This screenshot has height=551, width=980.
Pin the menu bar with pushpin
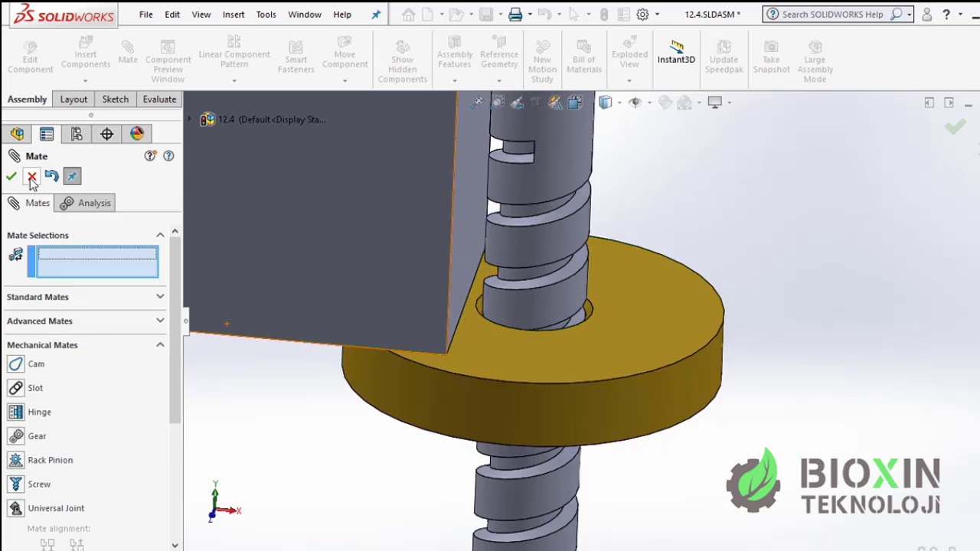point(376,15)
